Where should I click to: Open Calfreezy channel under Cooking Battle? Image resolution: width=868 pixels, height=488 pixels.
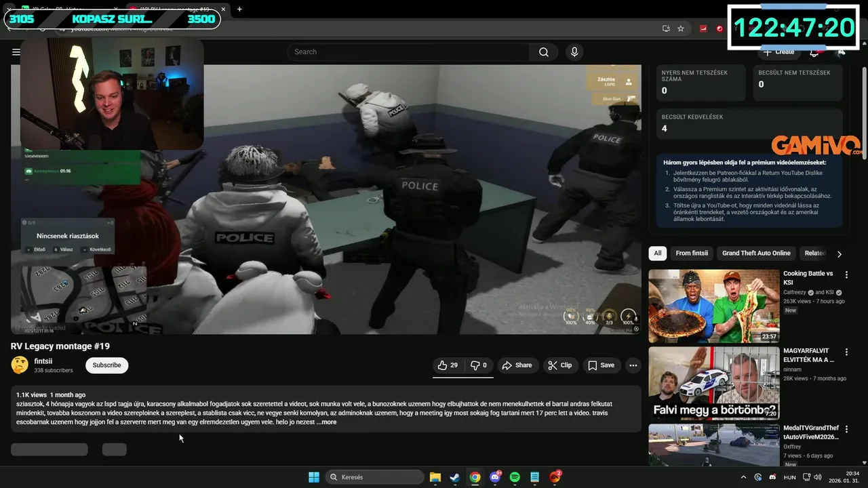pyautogui.click(x=796, y=293)
